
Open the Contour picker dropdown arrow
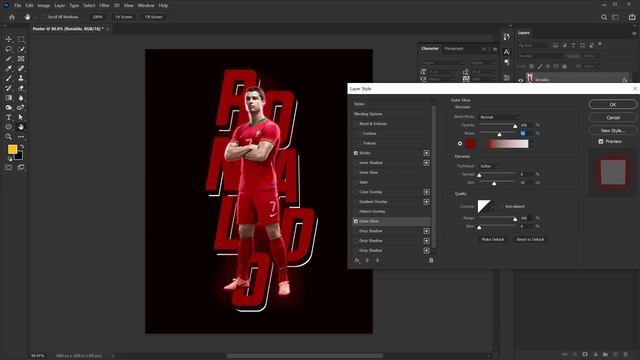[x=493, y=207]
